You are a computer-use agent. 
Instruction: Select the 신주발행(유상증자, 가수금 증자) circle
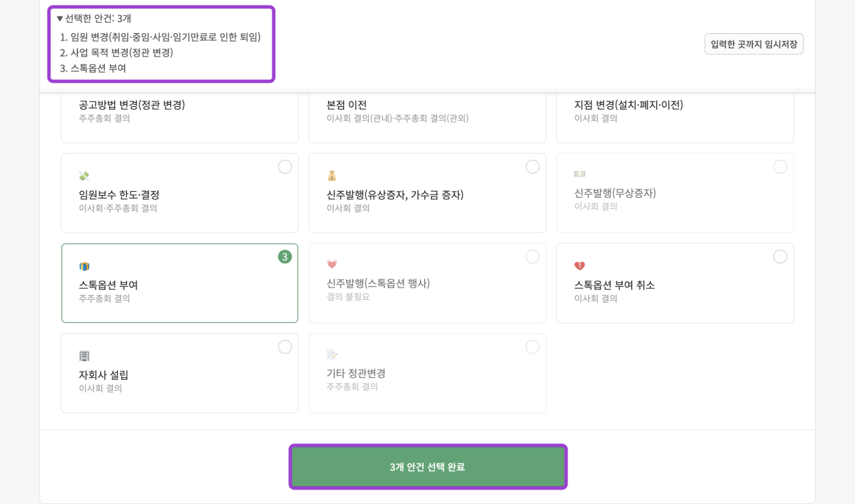[x=532, y=167]
